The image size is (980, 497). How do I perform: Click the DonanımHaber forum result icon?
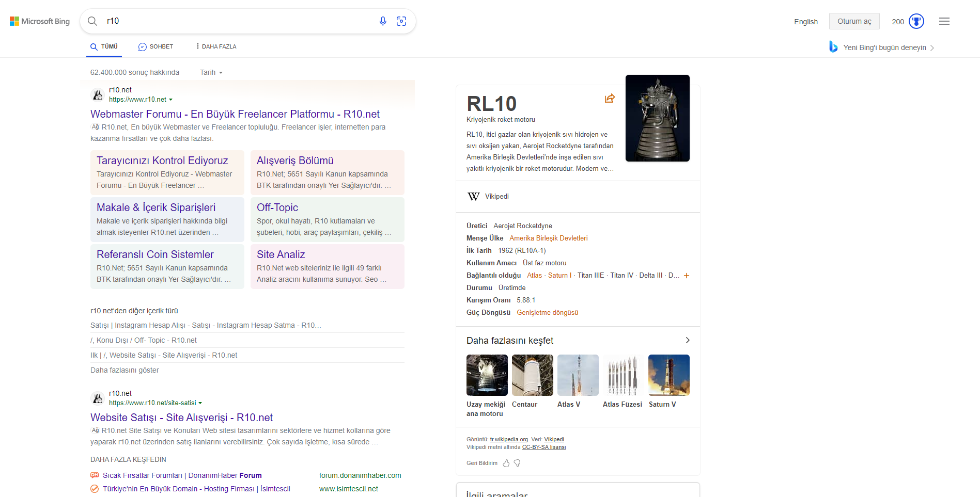[x=95, y=475]
